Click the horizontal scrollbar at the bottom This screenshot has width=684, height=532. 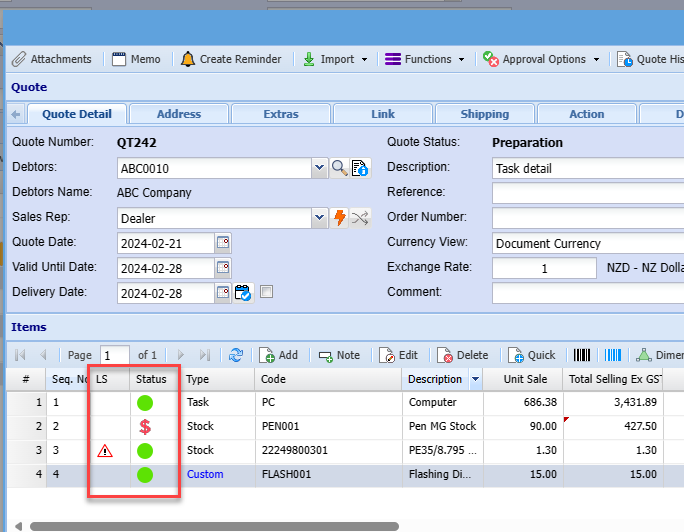[x=214, y=526]
